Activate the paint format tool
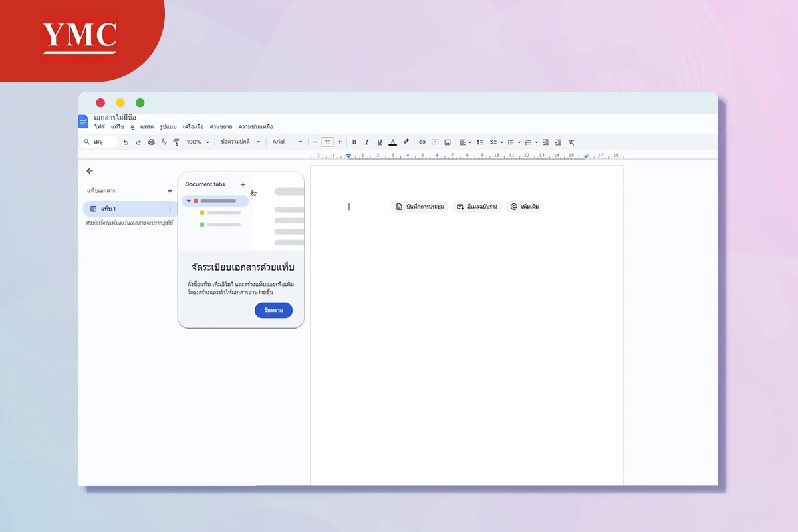 coord(176,142)
